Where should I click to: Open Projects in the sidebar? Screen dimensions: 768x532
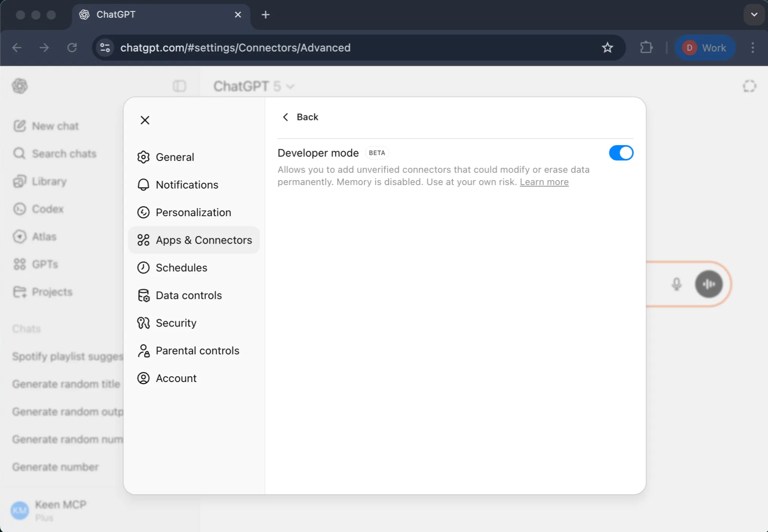[20, 292]
